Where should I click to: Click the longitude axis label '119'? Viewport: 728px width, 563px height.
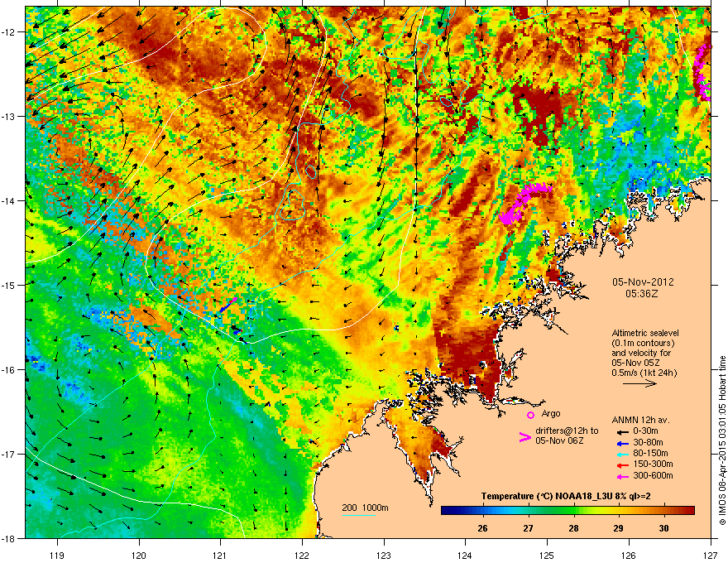[x=57, y=555]
